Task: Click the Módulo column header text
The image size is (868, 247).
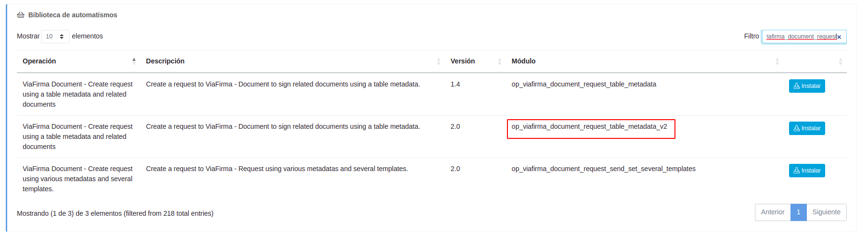Action: 523,61
